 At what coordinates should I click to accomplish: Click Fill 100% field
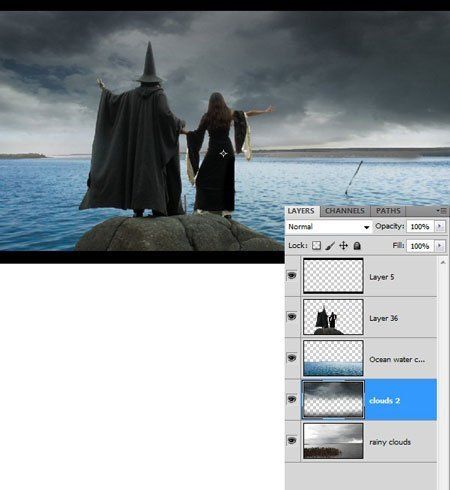pos(420,246)
